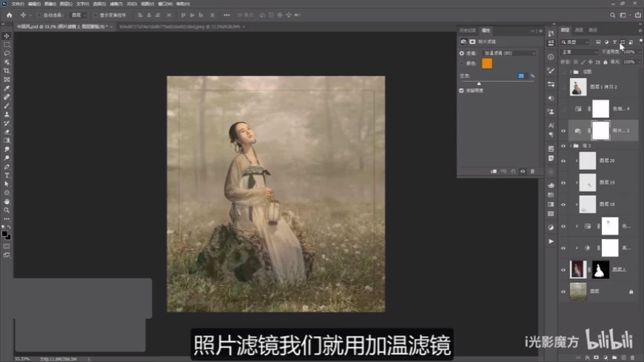Image resolution: width=644 pixels, height=362 pixels.
Task: Open the 文件 (File) menu
Action: point(18,4)
